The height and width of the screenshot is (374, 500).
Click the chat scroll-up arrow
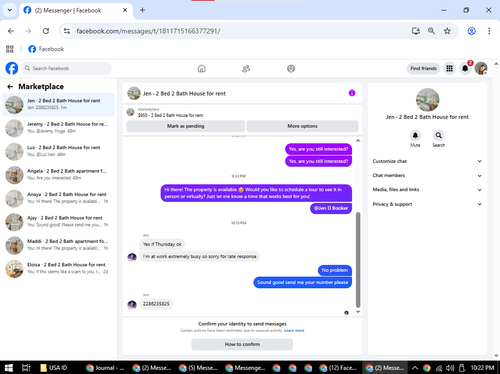coord(358,141)
